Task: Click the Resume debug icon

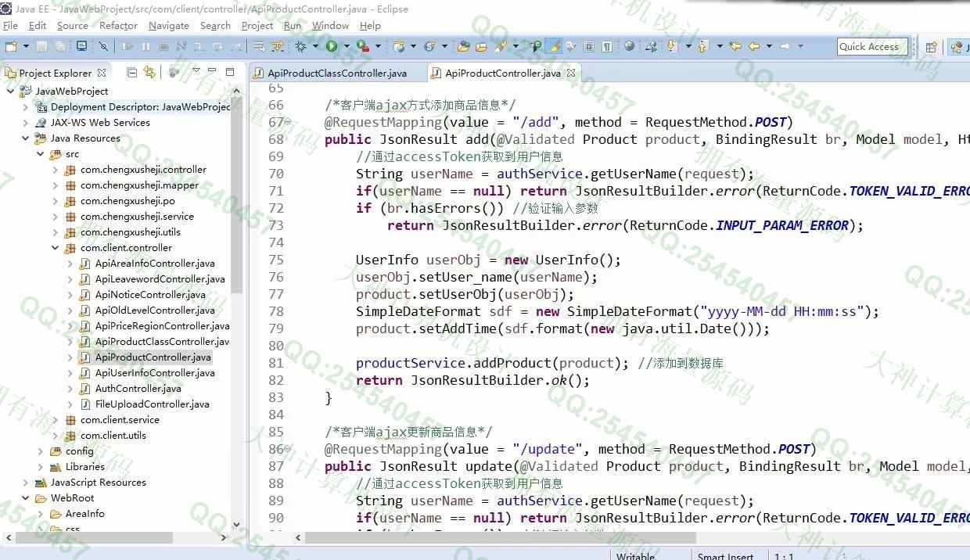Action: (x=127, y=47)
